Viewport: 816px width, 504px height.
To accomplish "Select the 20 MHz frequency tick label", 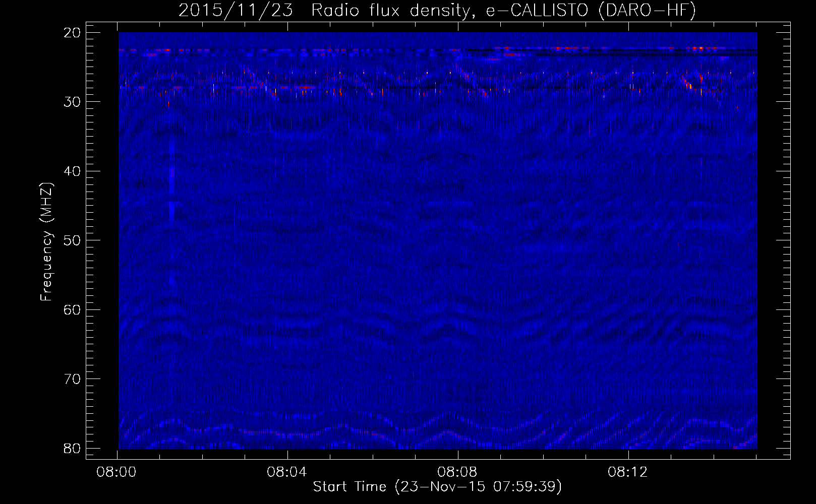I will coord(73,33).
